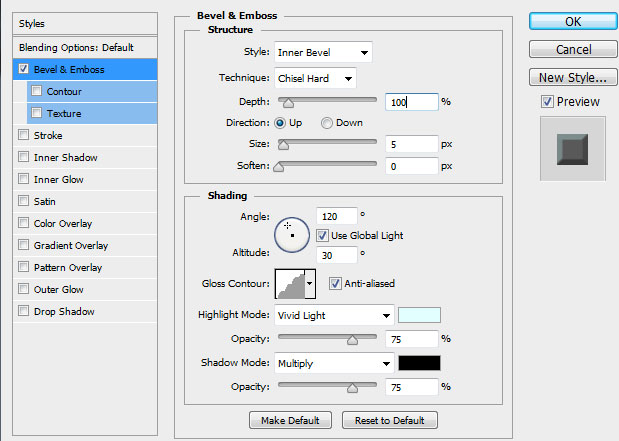Screen dimensions: 619x441
Task: Open the Style dropdown showing Inner Bevel
Action: [x=322, y=52]
